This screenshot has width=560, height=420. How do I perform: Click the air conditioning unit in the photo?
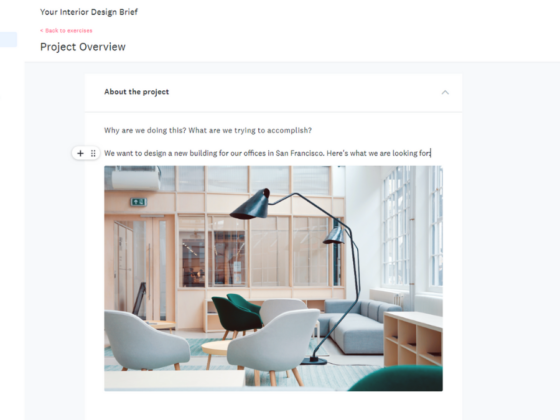135,180
